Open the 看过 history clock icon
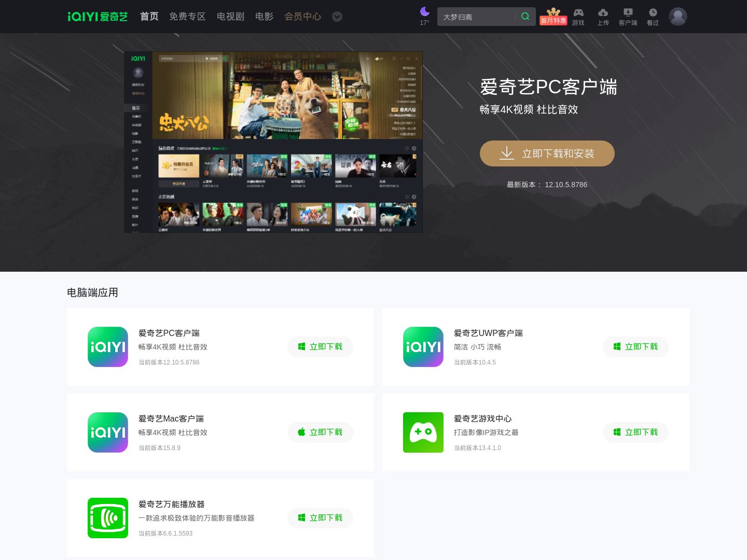747x560 pixels. 653,17
